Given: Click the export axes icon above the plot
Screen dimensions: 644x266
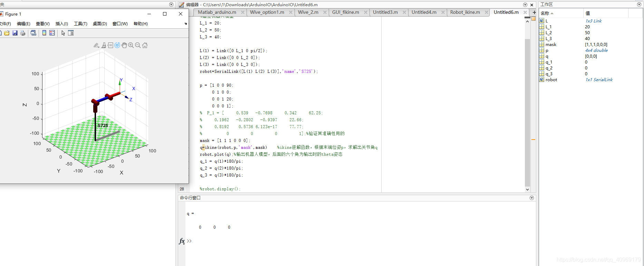Looking at the screenshot, I should click(96, 45).
